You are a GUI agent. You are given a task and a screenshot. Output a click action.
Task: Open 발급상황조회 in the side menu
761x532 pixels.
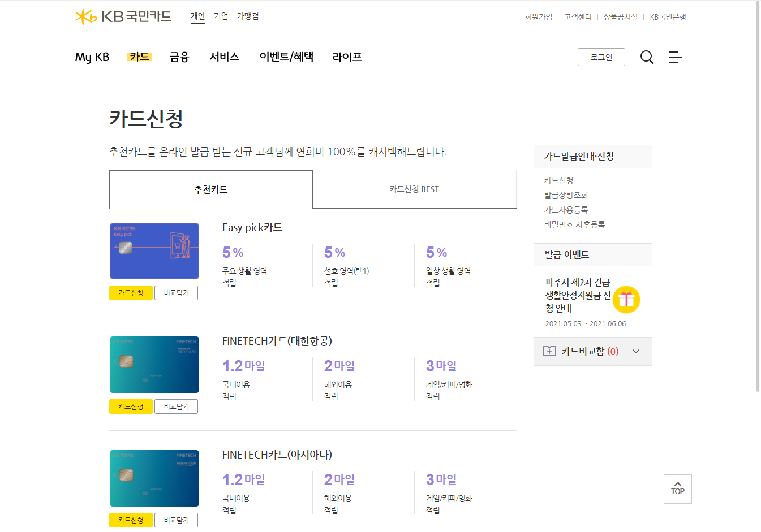click(566, 195)
